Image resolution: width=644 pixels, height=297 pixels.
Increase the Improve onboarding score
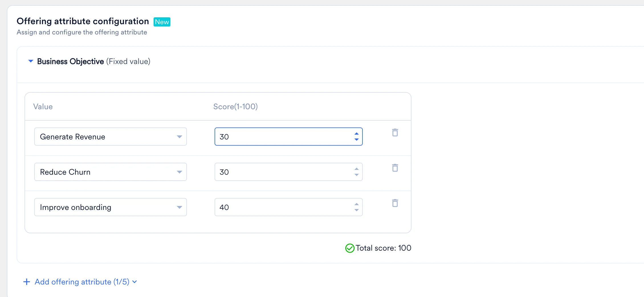pyautogui.click(x=356, y=204)
